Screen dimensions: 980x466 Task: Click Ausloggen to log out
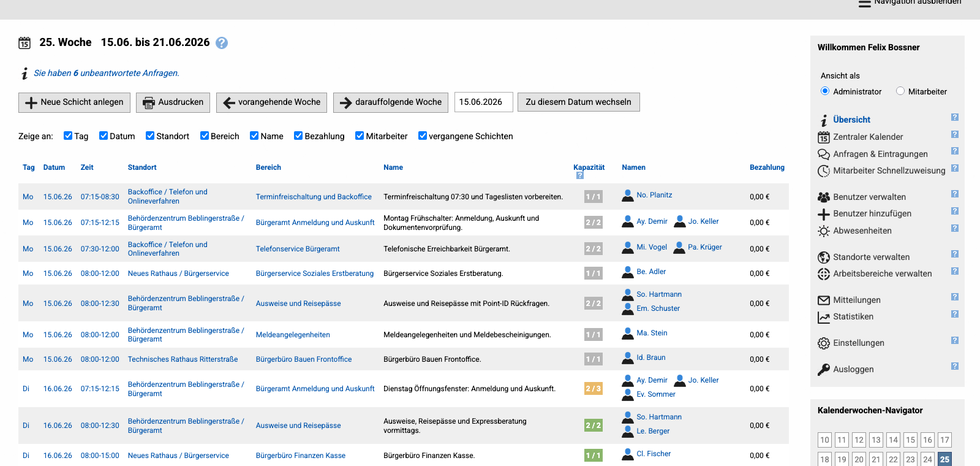(x=853, y=369)
